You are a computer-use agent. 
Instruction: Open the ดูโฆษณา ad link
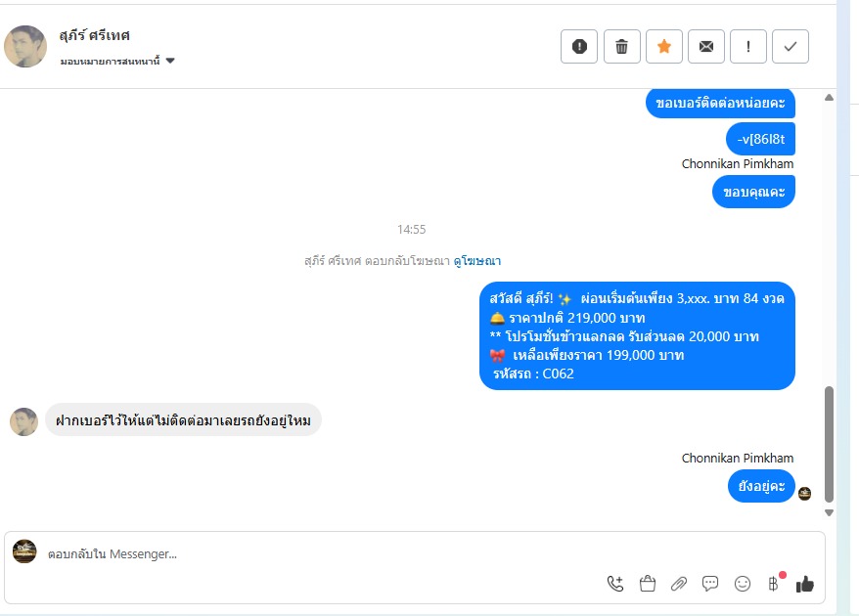477,261
